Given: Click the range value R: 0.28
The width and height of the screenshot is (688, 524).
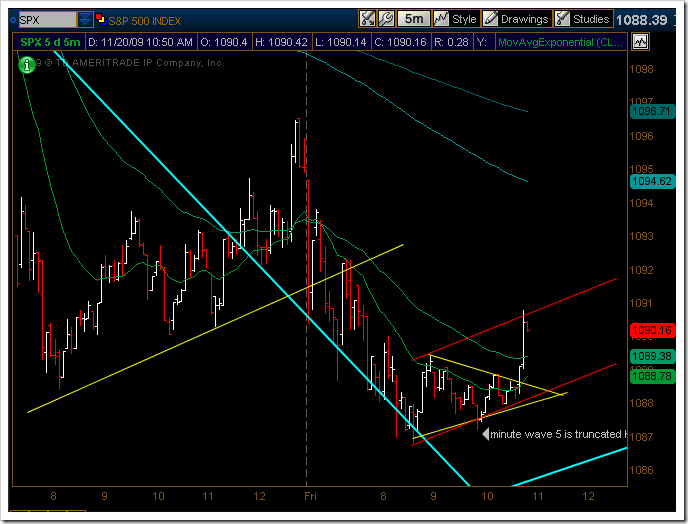Looking at the screenshot, I should pos(452,42).
